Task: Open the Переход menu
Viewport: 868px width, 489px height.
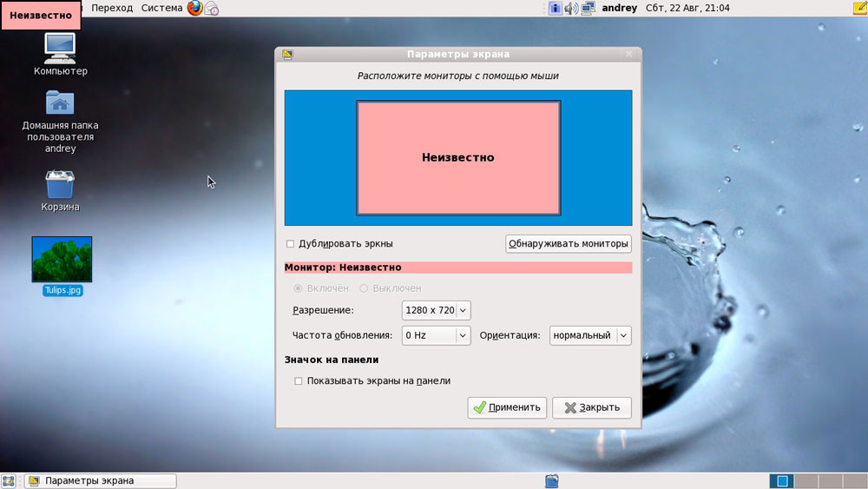Action: tap(112, 8)
